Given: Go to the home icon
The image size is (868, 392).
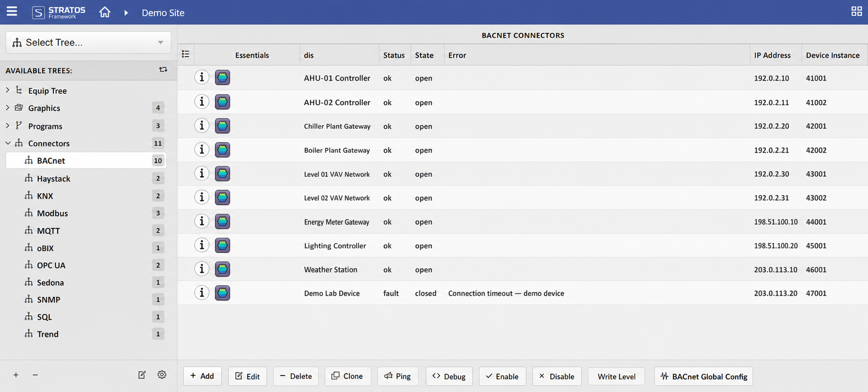Looking at the screenshot, I should pos(105,12).
